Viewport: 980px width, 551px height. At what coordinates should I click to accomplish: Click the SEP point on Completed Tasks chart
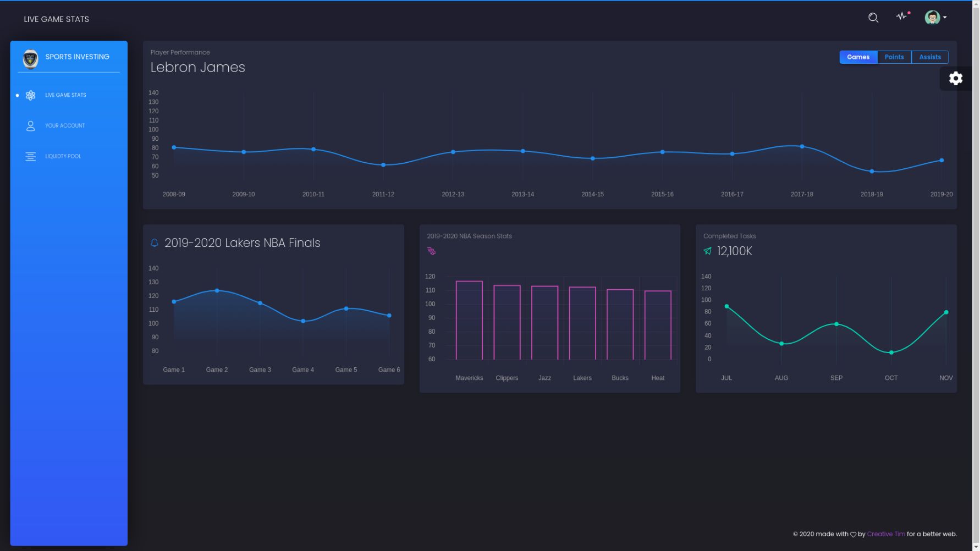click(x=836, y=324)
